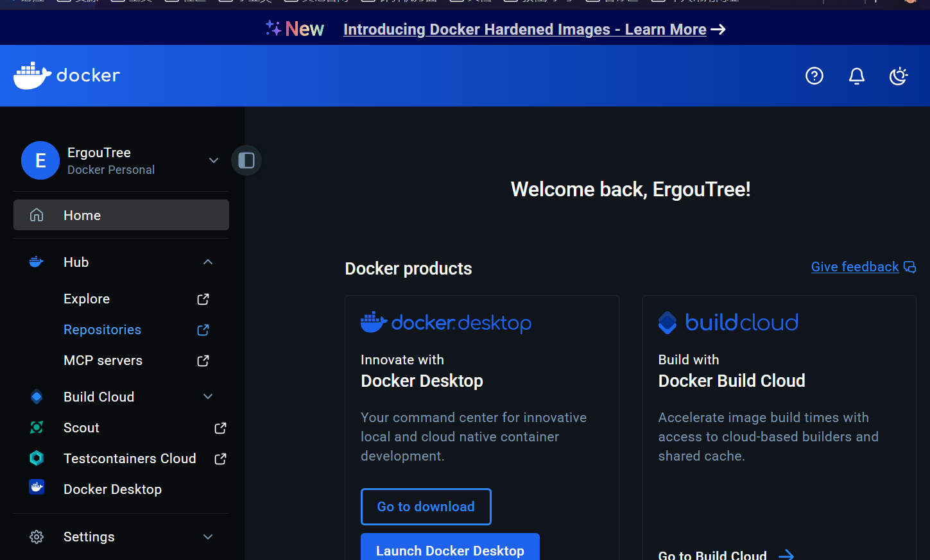Screen dimensions: 930x560
Task: Click external link icon next to Scout
Action: (x=220, y=428)
